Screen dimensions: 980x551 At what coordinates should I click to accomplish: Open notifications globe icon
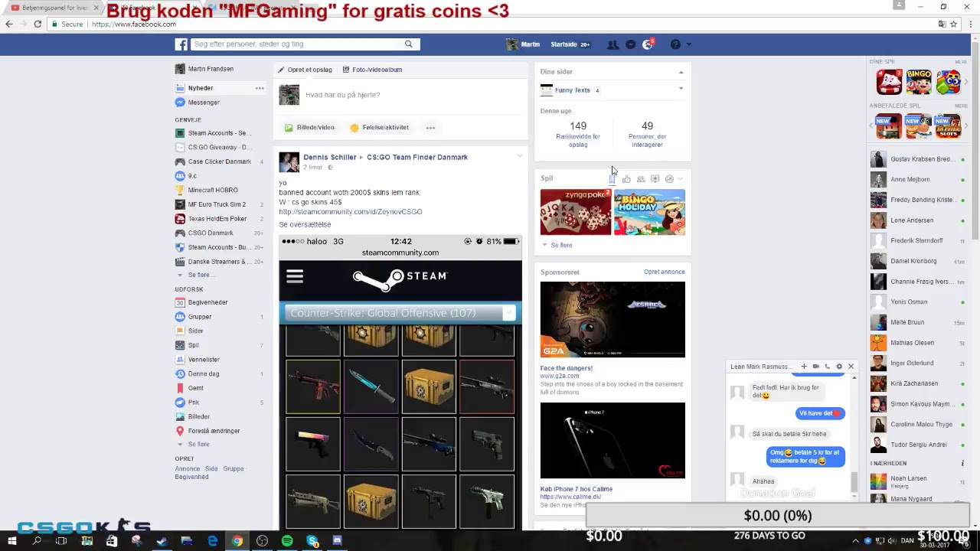648,44
